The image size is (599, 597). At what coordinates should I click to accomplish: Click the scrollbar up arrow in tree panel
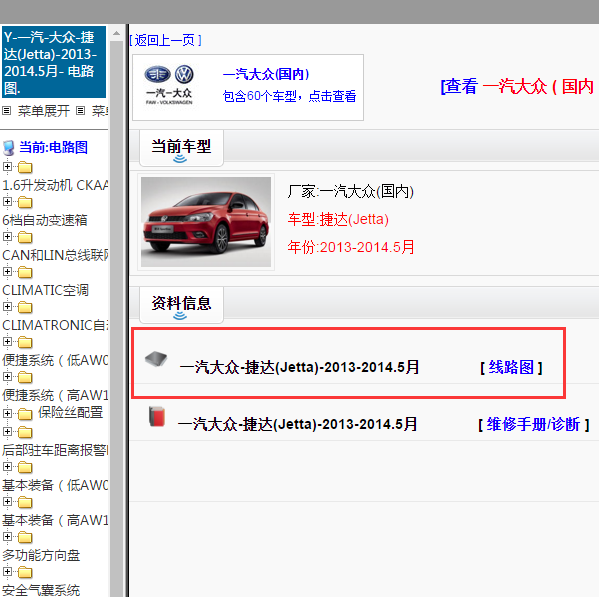click(x=117, y=34)
